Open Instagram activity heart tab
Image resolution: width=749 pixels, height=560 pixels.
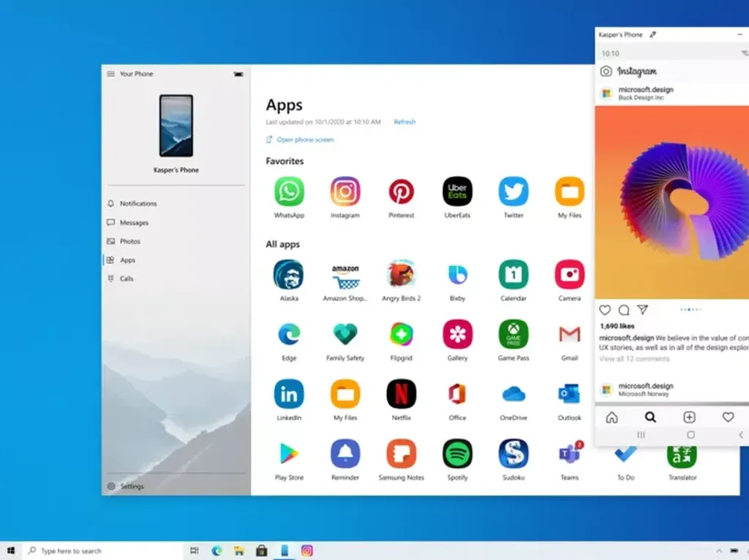point(728,417)
